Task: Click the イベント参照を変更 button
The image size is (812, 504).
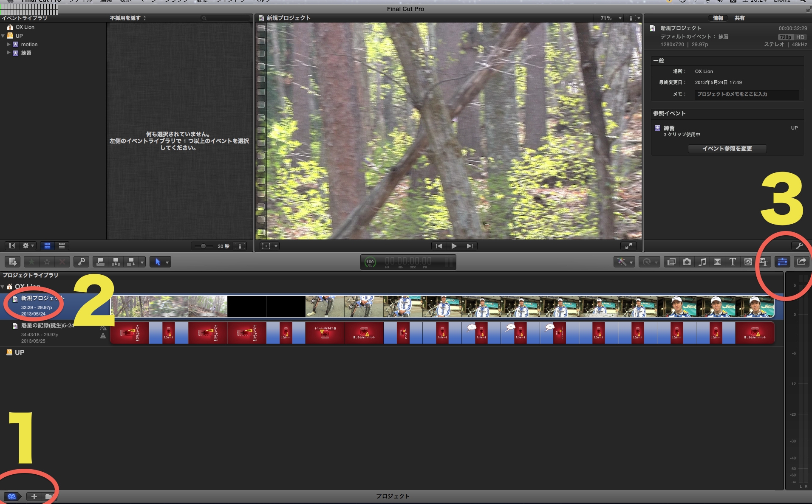Action: (727, 149)
